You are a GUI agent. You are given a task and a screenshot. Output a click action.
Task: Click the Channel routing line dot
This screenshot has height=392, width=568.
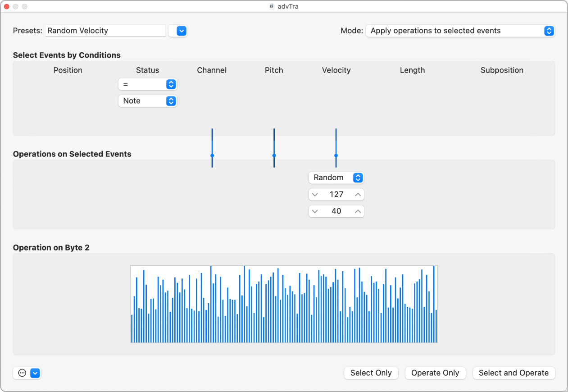coord(212,155)
